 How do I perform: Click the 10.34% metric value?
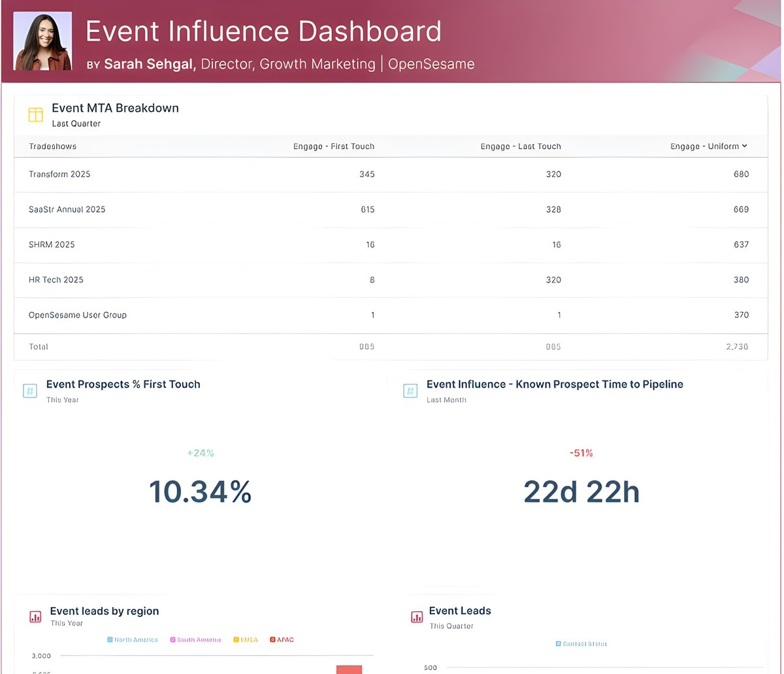tap(201, 492)
